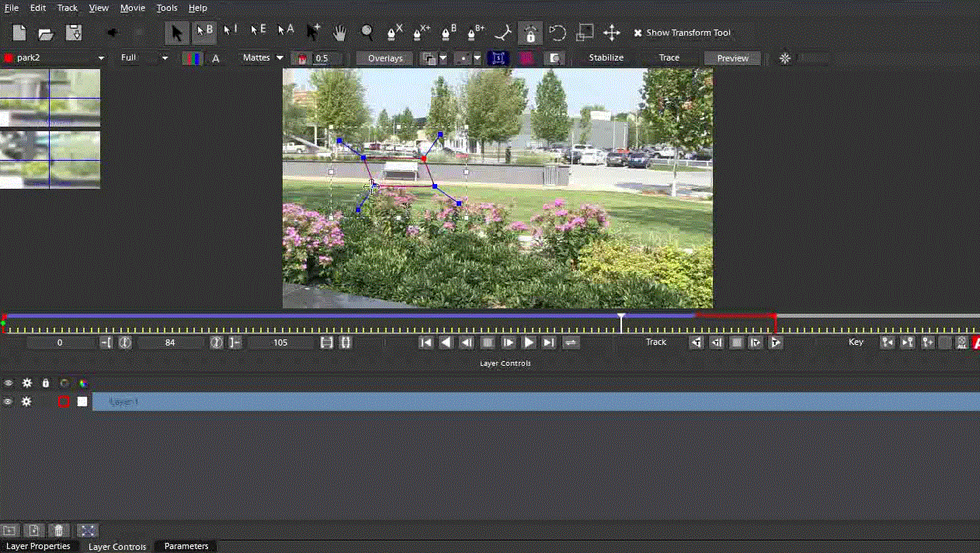Viewport: 980px width, 553px height.
Task: Toggle the Overlays button
Action: (385, 58)
